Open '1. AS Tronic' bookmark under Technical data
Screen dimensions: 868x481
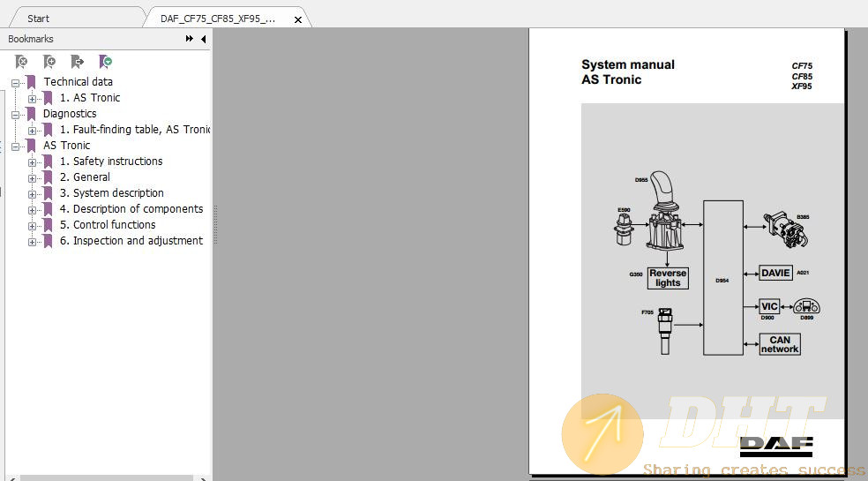pyautogui.click(x=90, y=98)
